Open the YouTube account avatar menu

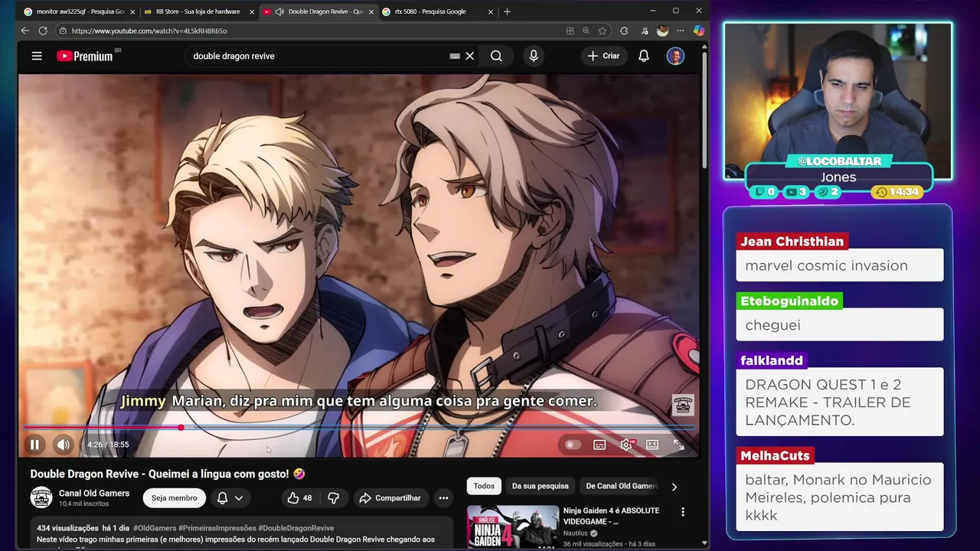(x=675, y=56)
